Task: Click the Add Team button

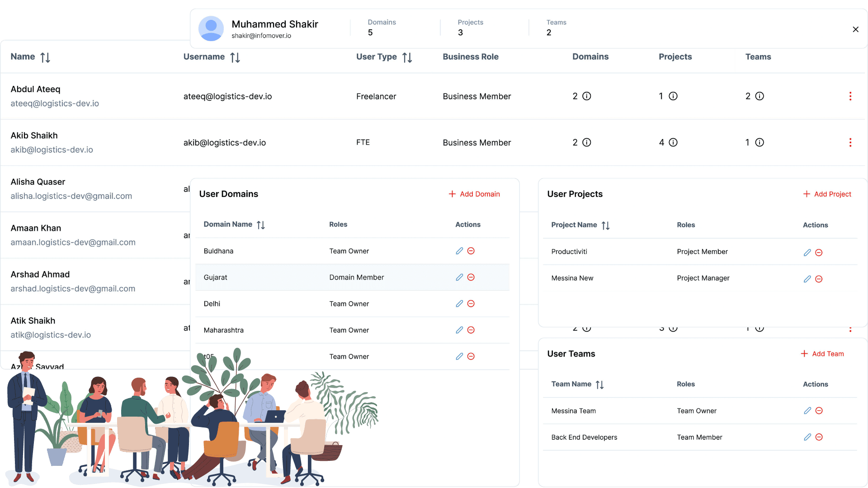Action: (x=822, y=354)
